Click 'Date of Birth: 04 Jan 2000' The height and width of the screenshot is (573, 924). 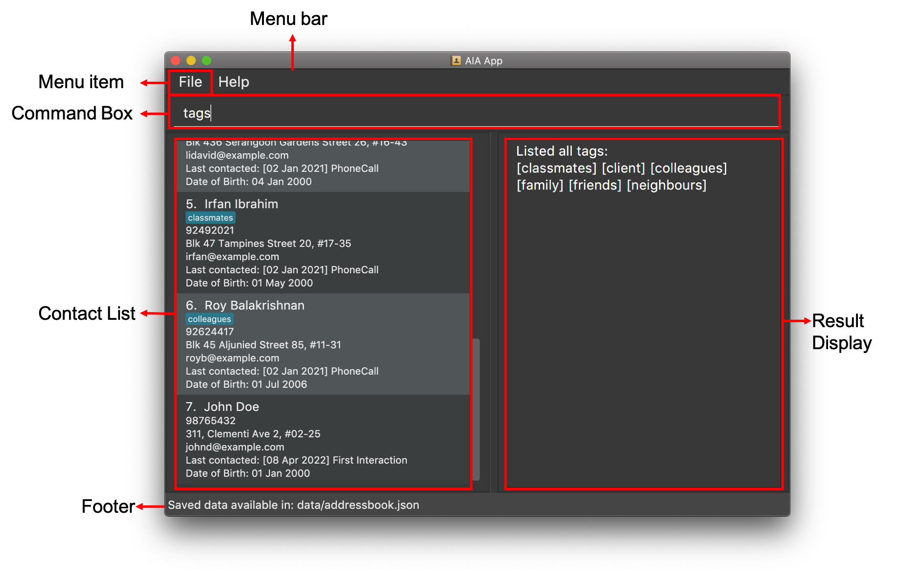click(x=249, y=182)
